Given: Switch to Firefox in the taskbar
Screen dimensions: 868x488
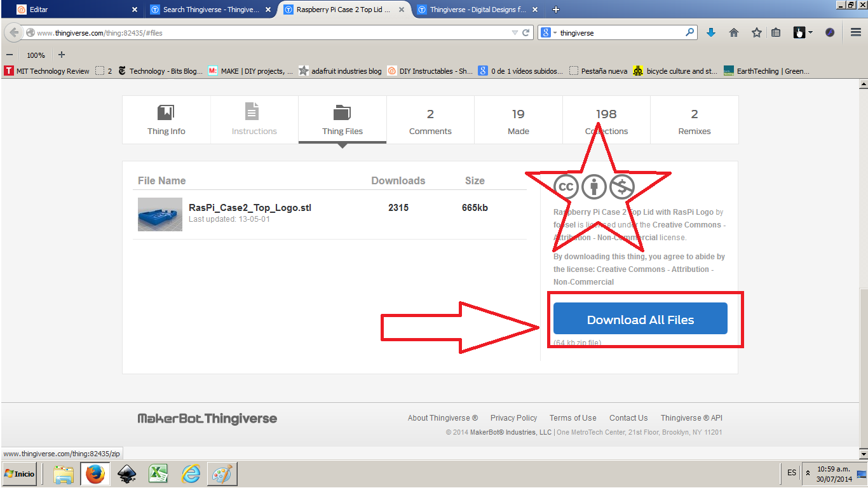Looking at the screenshot, I should click(x=95, y=474).
